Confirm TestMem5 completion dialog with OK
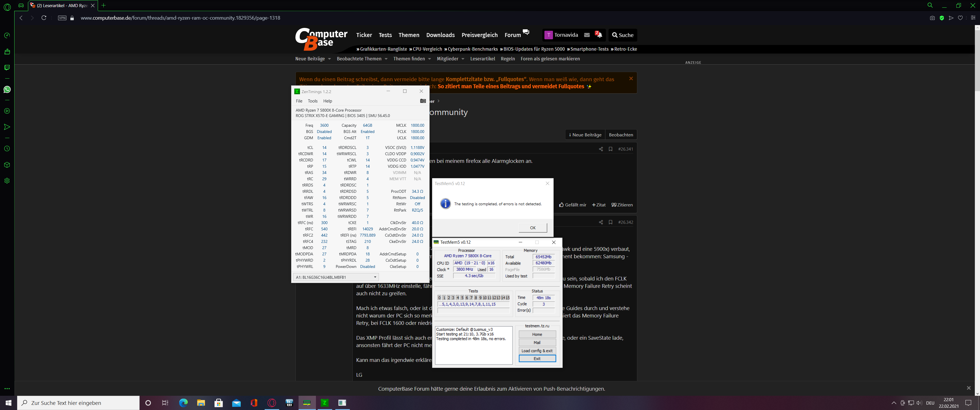 click(533, 228)
